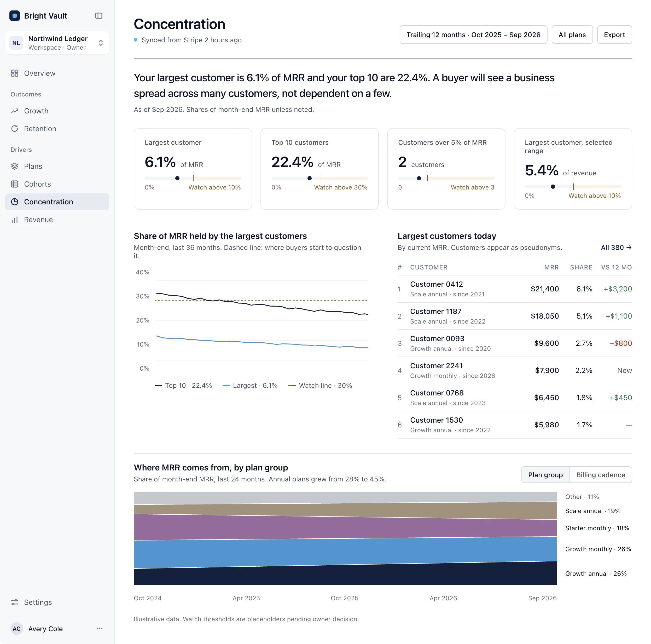Open Customer 1530 row

click(x=515, y=425)
